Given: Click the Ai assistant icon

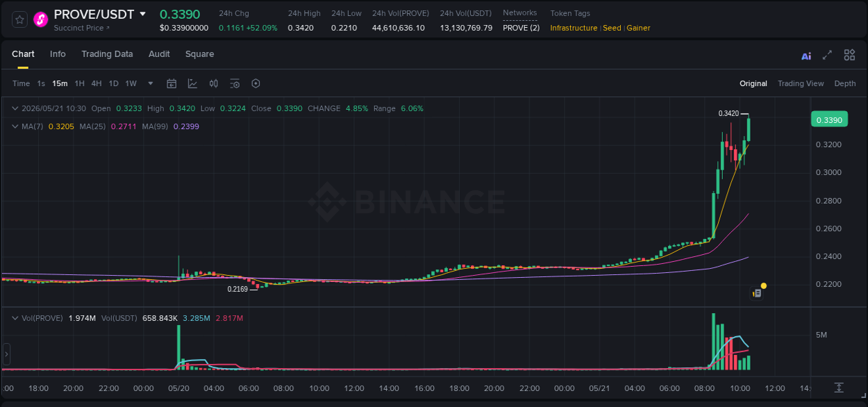Looking at the screenshot, I should [x=806, y=56].
